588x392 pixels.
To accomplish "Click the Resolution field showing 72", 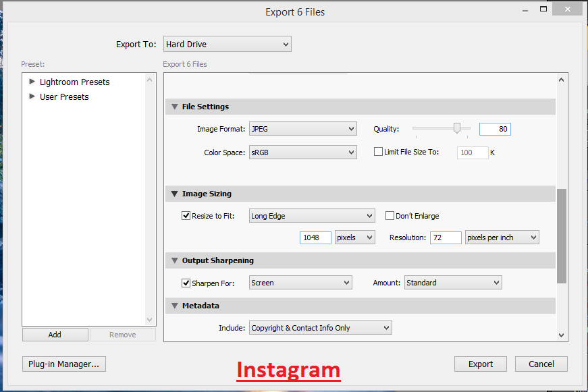I will click(x=446, y=237).
